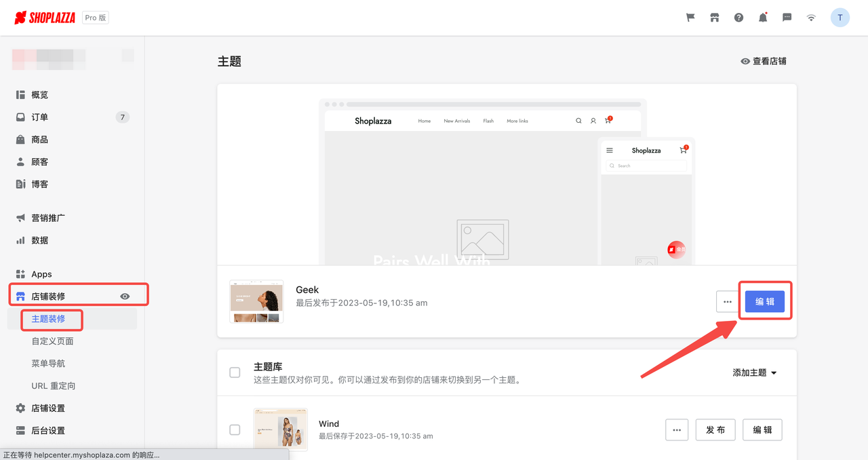Open the chat messages icon

click(787, 18)
